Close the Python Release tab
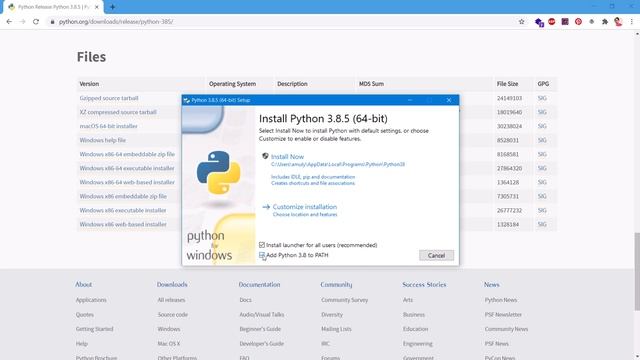Screen dimensions: 640x360 click(97, 7)
